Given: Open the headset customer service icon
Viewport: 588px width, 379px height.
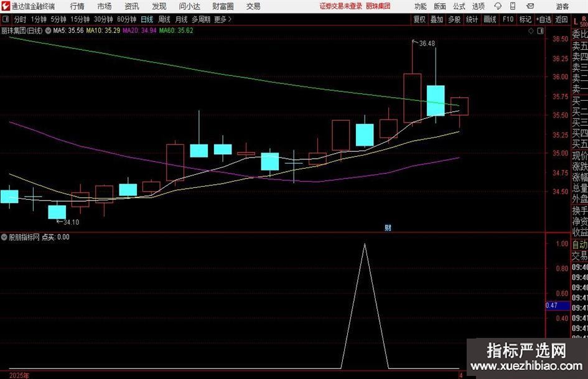Looking at the screenshot, I should 498,6.
